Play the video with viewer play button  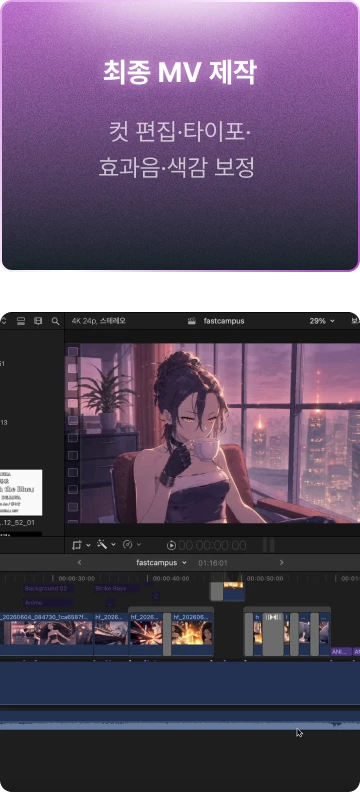171,546
